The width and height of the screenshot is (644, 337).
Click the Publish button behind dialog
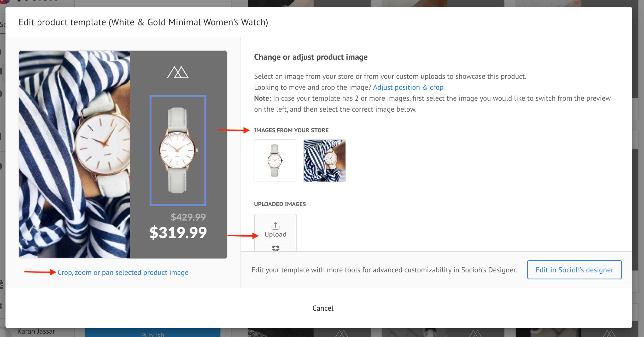(x=153, y=333)
